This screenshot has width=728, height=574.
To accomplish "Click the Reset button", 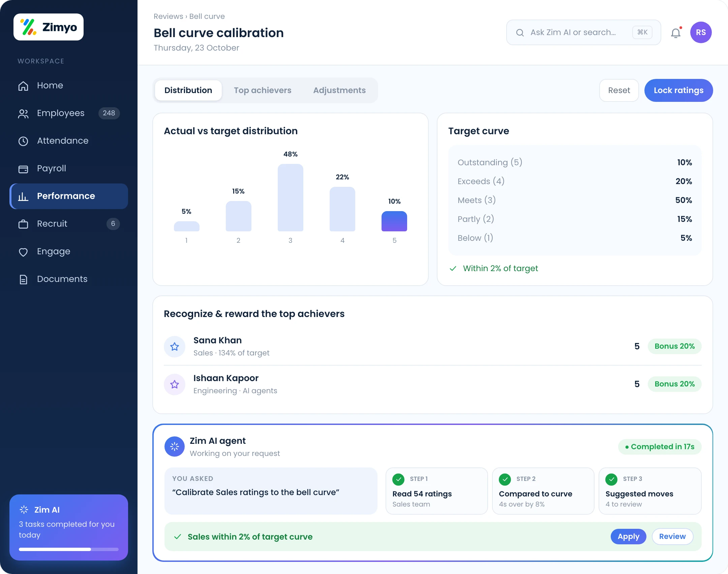I will pyautogui.click(x=619, y=90).
